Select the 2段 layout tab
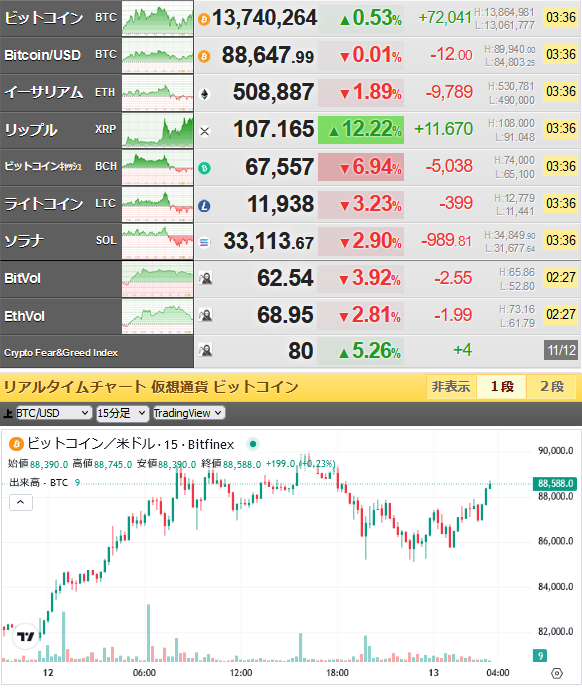Screen dimensions: 582x688 [x=552, y=387]
